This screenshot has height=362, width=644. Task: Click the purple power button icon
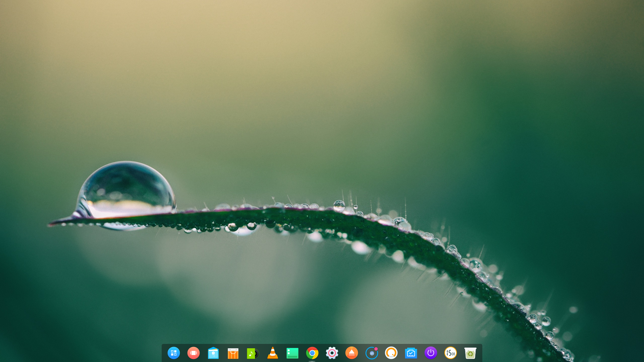[x=431, y=353]
